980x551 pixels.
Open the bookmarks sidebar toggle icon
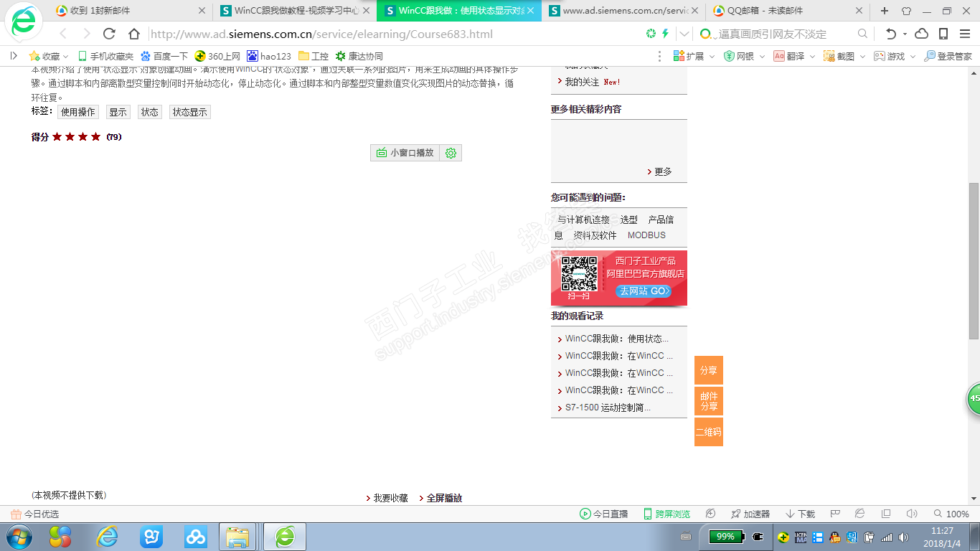click(13, 55)
